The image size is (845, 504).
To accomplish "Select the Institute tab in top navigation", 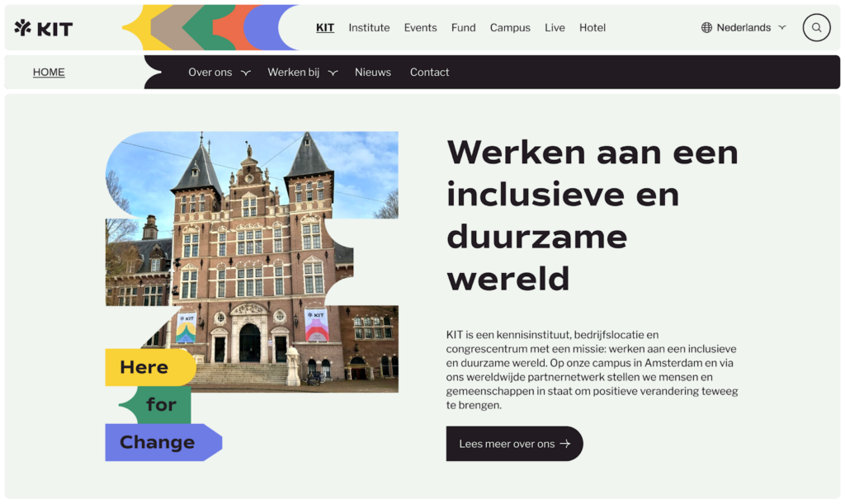I will click(x=369, y=27).
